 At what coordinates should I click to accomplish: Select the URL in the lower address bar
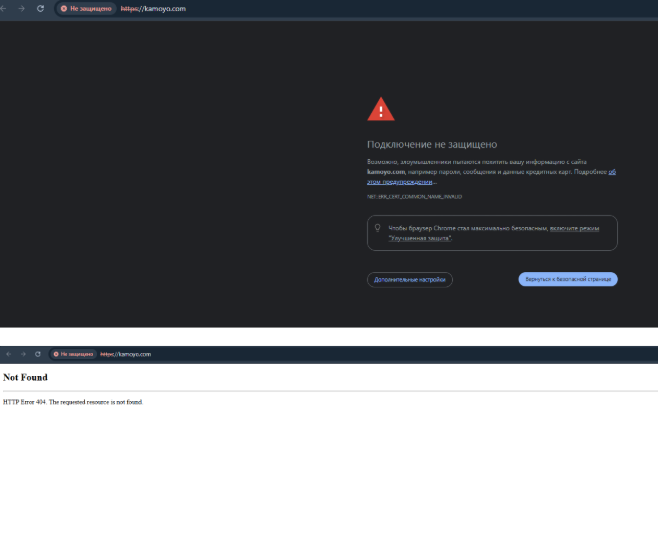click(125, 354)
